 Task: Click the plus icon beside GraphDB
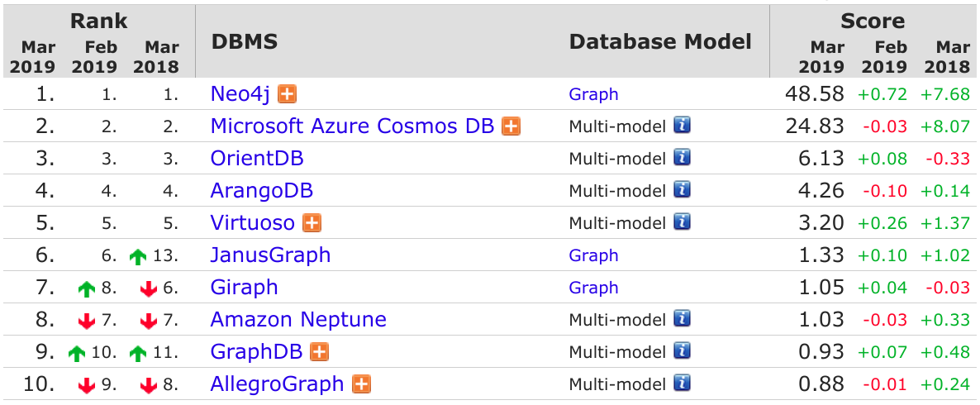(320, 352)
